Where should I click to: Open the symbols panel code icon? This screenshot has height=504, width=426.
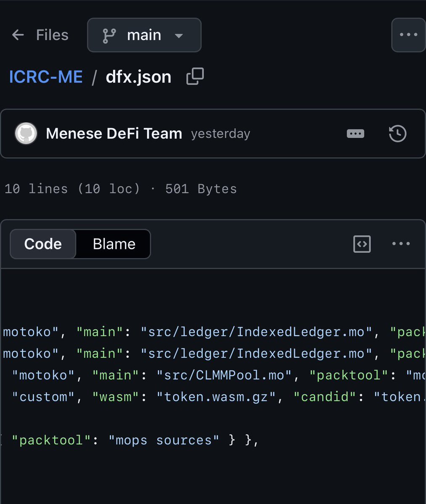362,244
